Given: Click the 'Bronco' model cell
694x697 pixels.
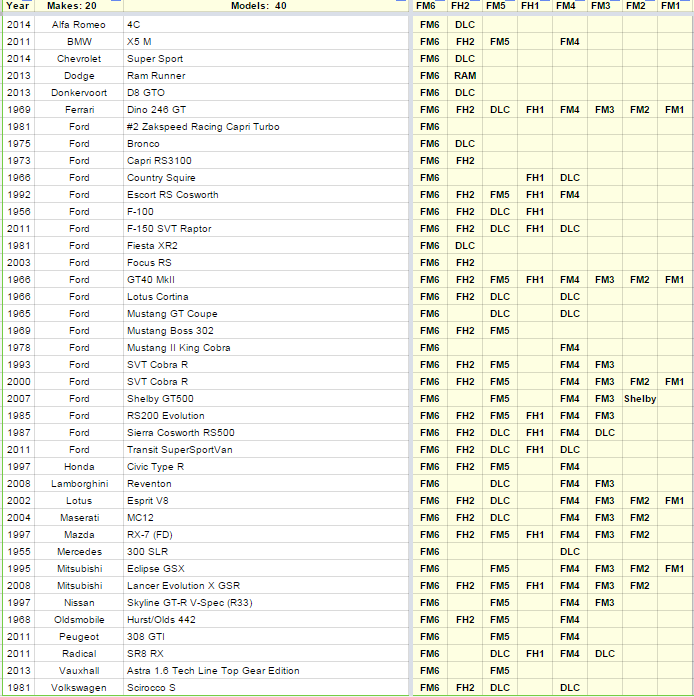Looking at the screenshot, I should pos(265,144).
